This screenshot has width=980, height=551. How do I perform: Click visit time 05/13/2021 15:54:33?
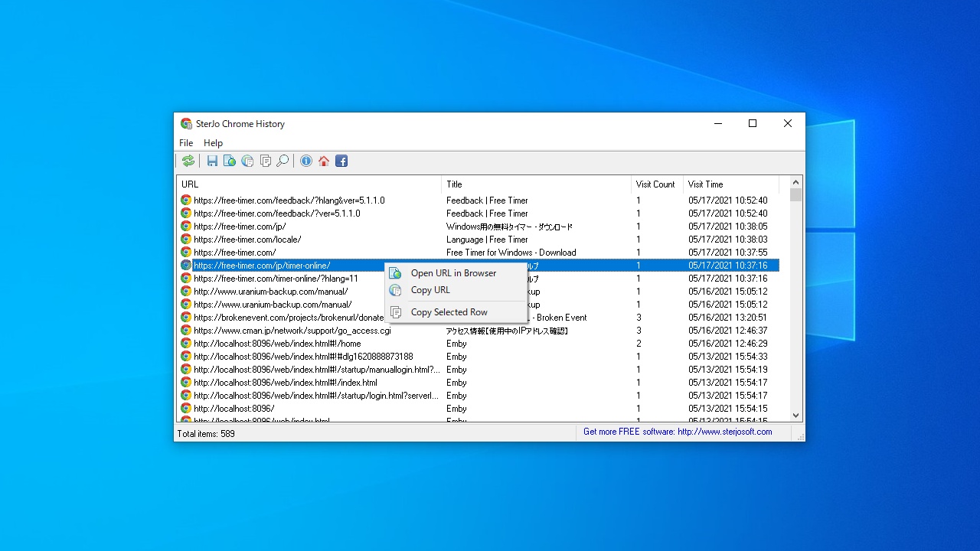coord(727,357)
